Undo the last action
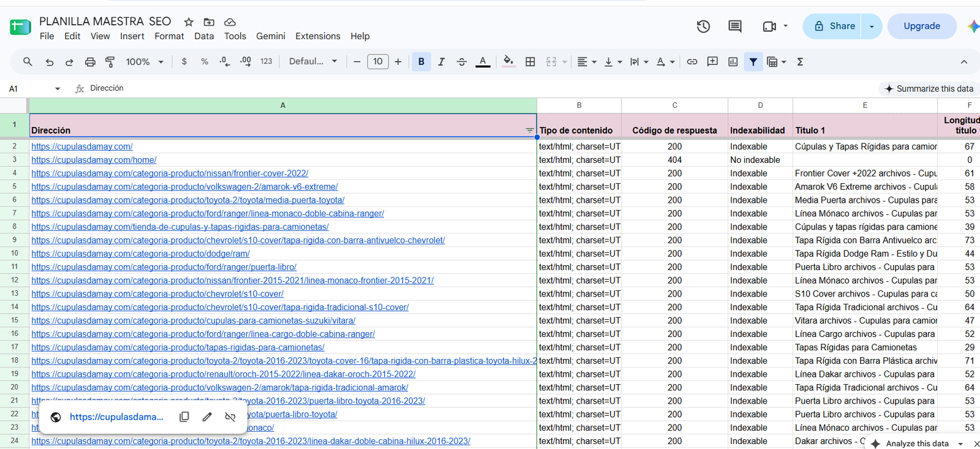 [x=50, y=62]
